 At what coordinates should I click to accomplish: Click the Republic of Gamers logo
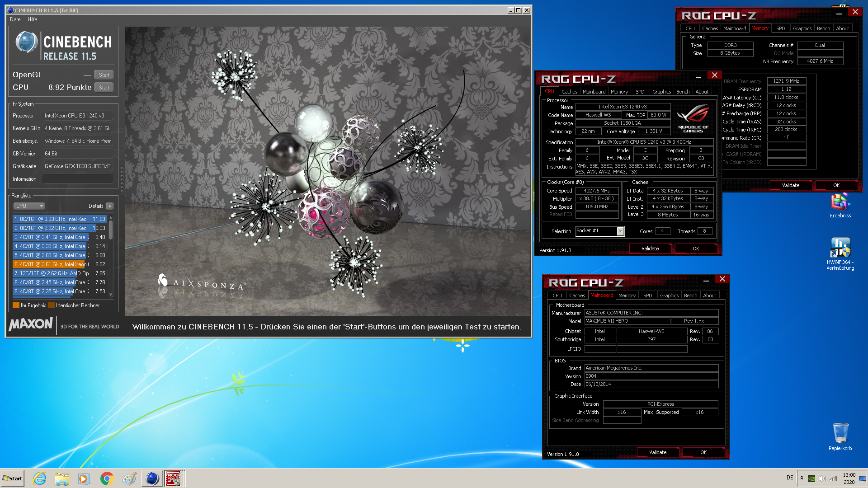point(693,119)
